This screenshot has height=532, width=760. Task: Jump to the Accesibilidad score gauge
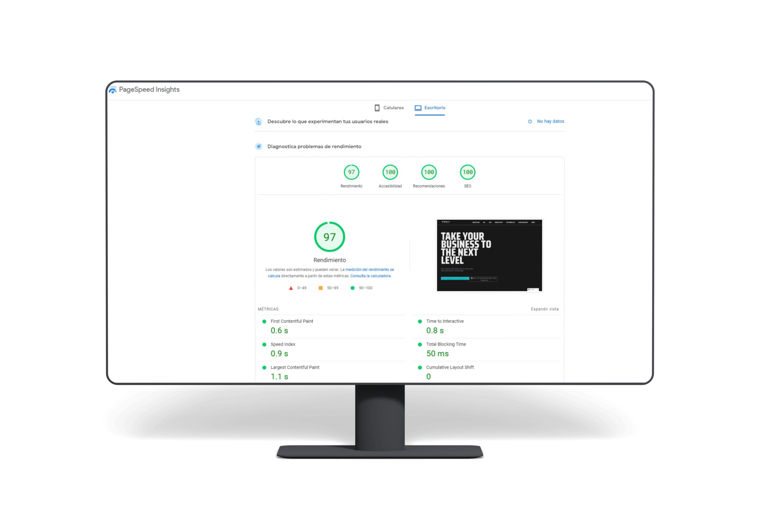(390, 172)
